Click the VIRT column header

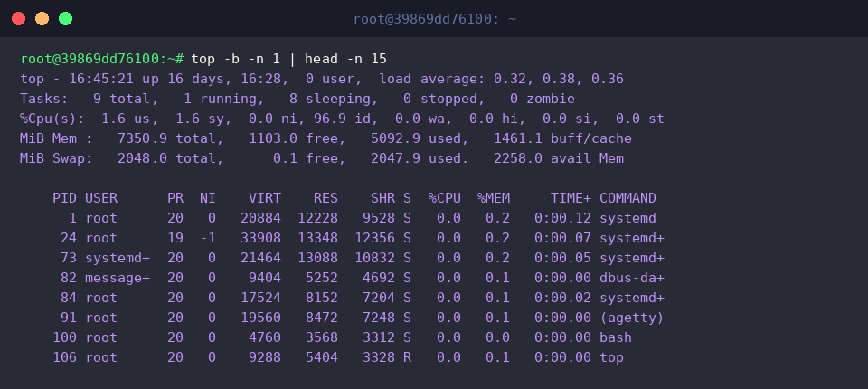click(265, 198)
